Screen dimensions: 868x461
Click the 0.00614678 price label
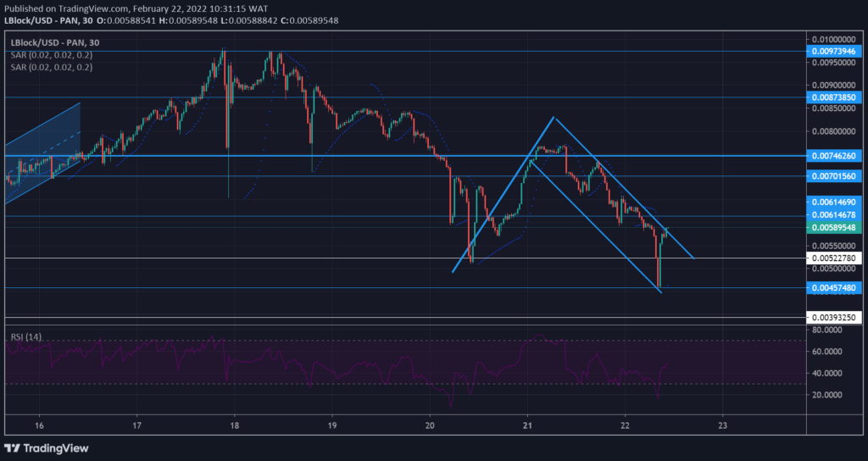click(834, 214)
